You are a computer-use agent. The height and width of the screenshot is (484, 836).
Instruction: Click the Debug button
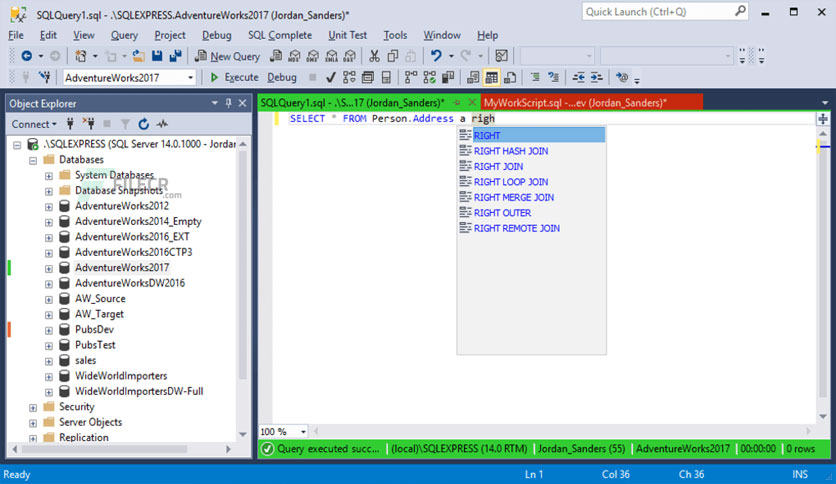click(x=282, y=78)
